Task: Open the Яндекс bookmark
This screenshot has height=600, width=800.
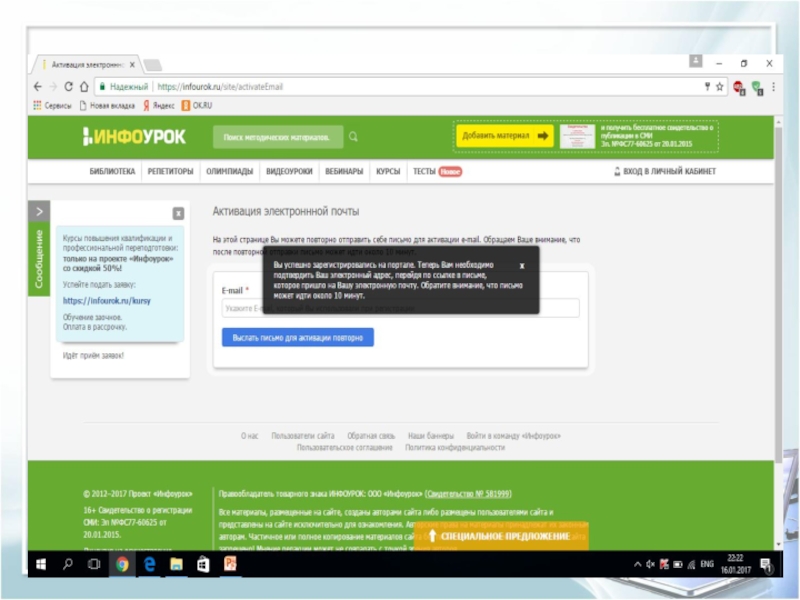Action: click(x=159, y=106)
